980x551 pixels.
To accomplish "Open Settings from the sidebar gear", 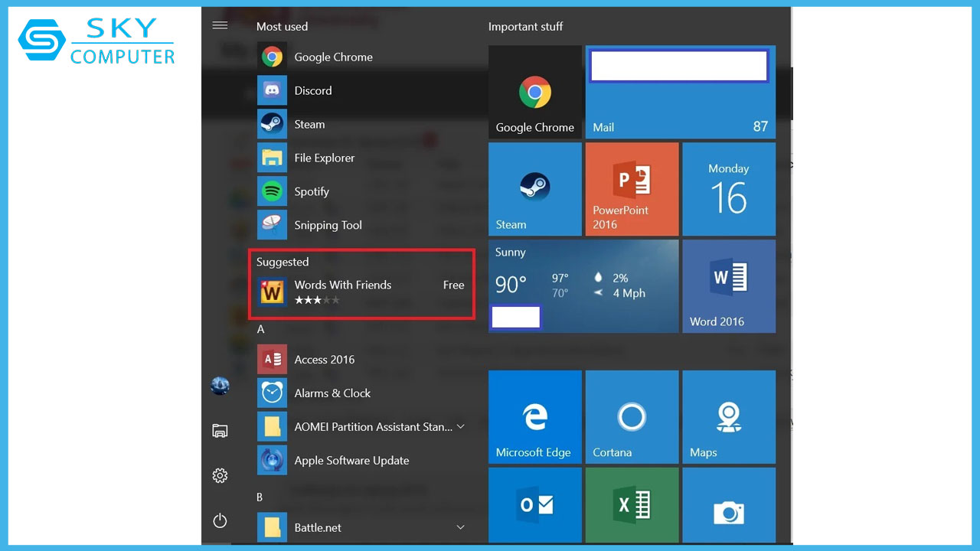I will (220, 475).
